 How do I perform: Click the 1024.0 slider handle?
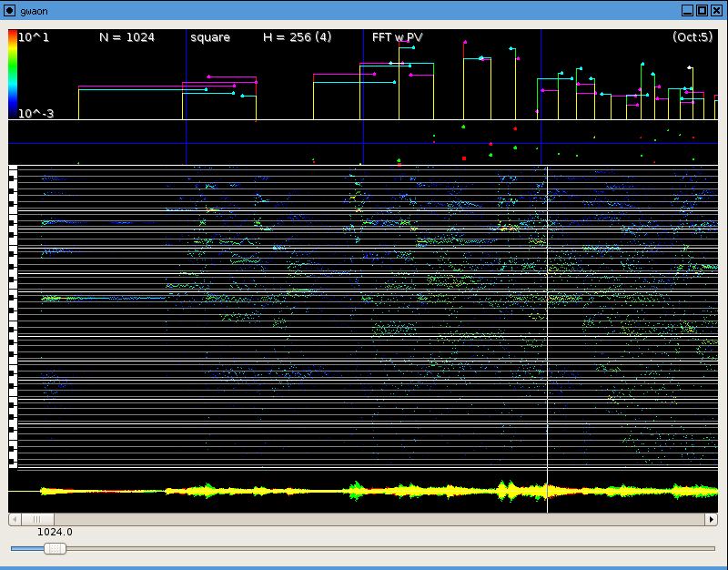click(56, 548)
